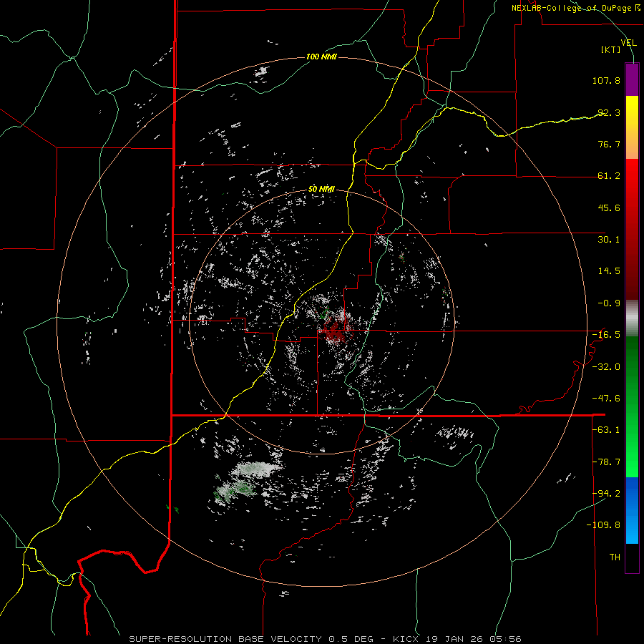This screenshot has width=644, height=644.
Task: Click the 107.8 scale value
Action: (606, 80)
